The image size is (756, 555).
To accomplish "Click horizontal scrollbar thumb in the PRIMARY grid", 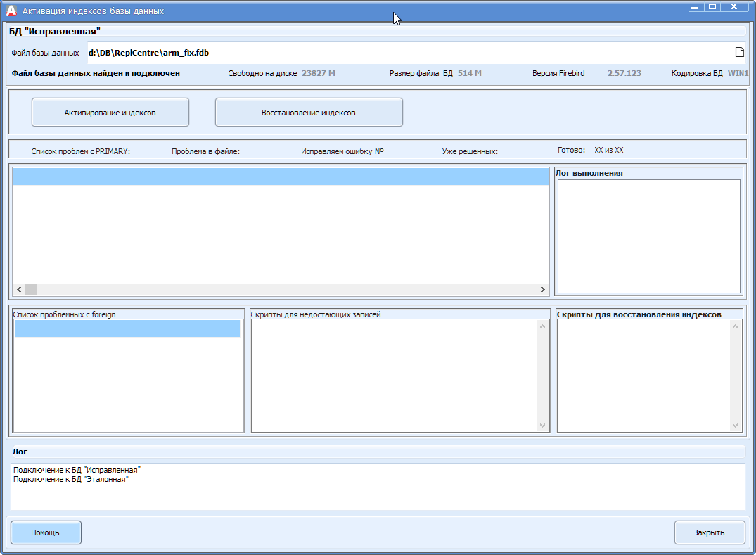I will coord(32,289).
